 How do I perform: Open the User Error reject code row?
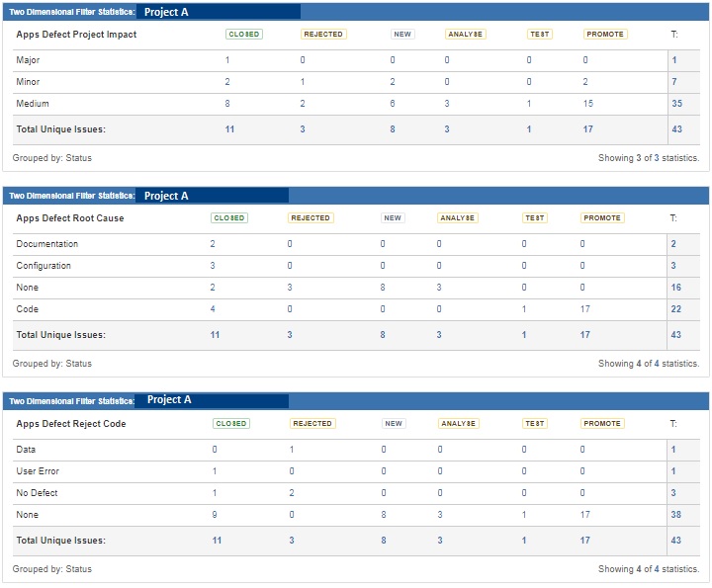[38, 471]
